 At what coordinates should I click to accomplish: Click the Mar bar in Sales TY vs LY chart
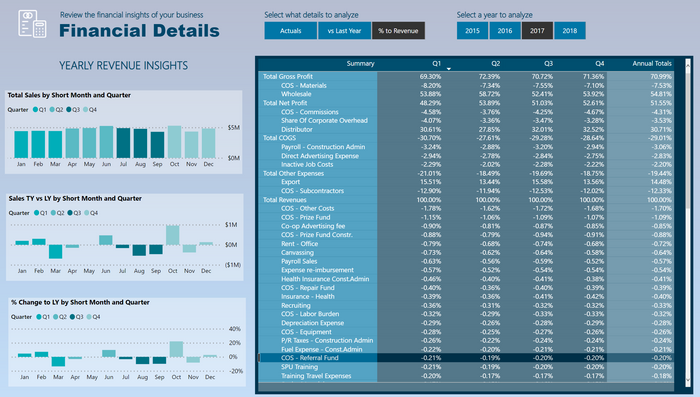(x=55, y=251)
